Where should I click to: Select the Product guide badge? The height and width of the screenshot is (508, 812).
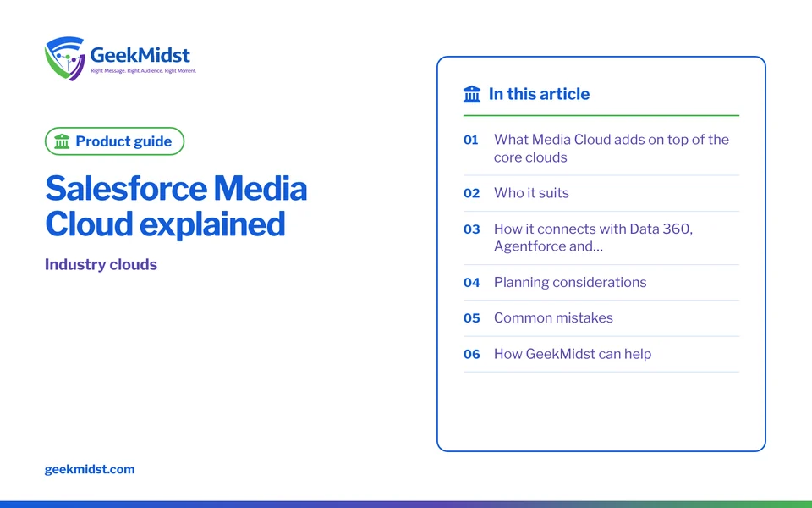tap(114, 141)
